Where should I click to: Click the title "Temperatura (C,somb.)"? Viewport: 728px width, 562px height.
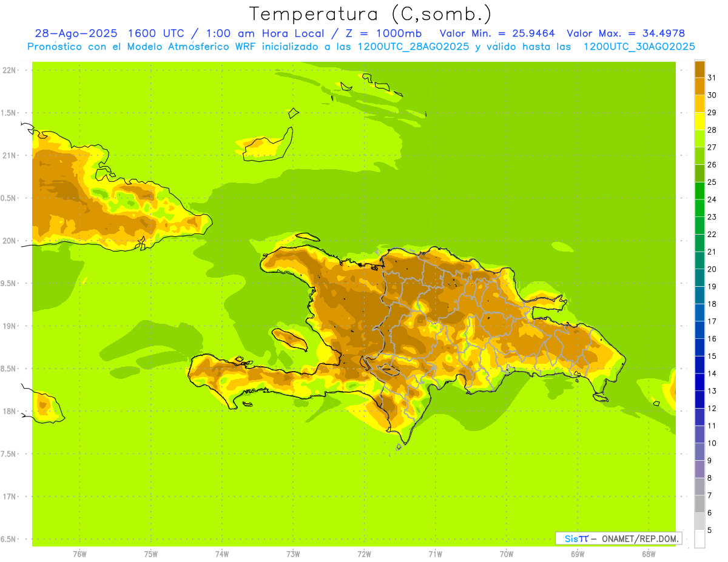pyautogui.click(x=371, y=13)
